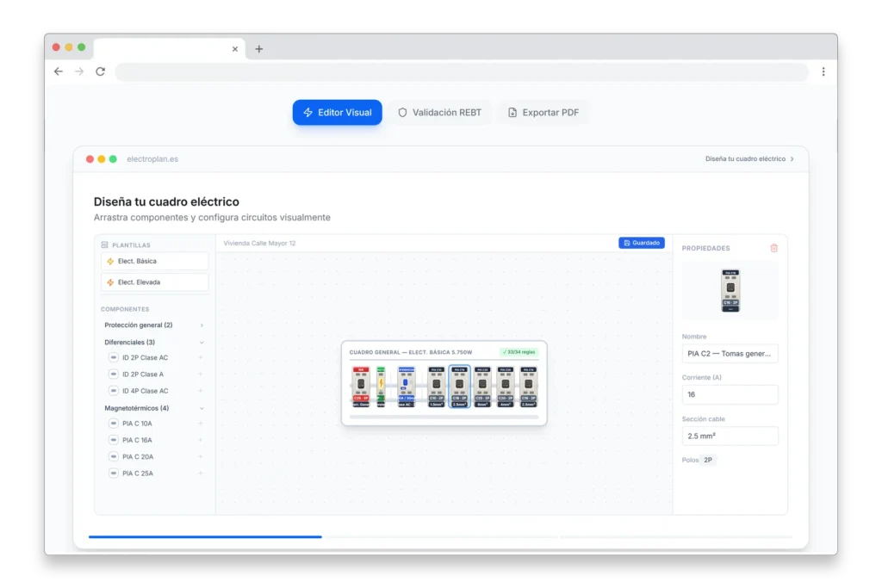Edit the Corriente (A) field
Screen dimensions: 882x588
pos(730,394)
